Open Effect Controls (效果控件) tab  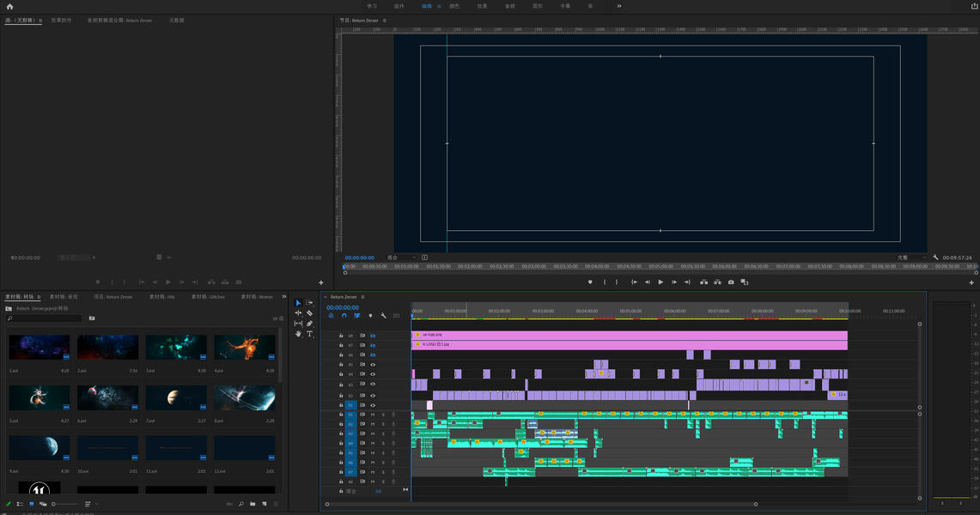61,21
